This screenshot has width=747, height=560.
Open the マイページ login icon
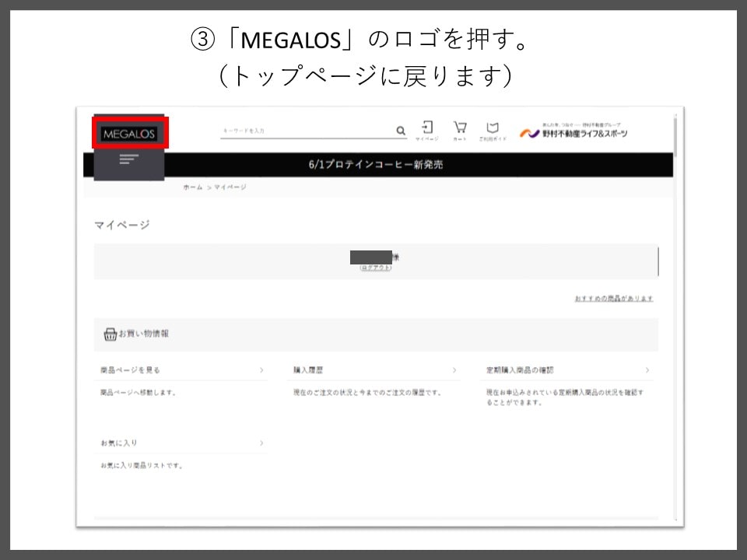tap(426, 128)
